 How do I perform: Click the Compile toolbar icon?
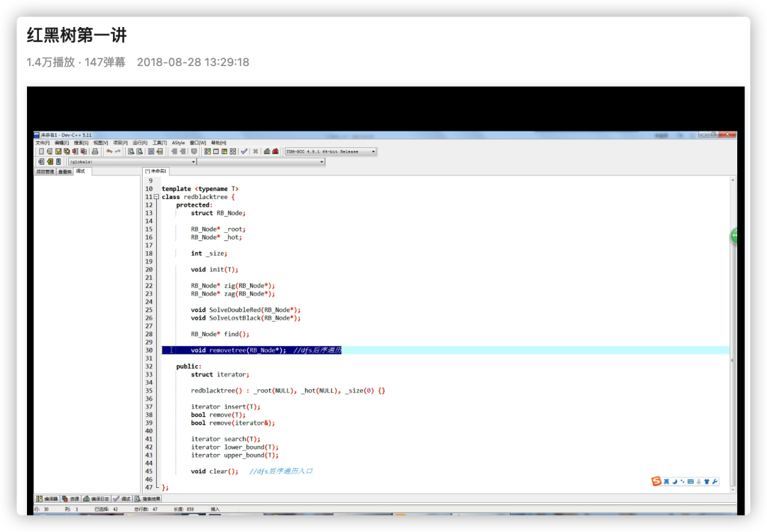coord(207,152)
